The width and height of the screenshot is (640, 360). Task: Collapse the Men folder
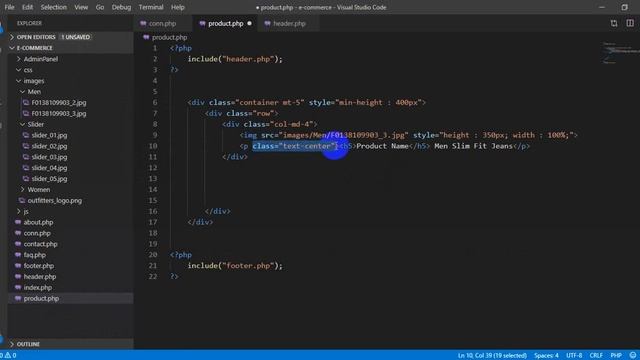34,92
